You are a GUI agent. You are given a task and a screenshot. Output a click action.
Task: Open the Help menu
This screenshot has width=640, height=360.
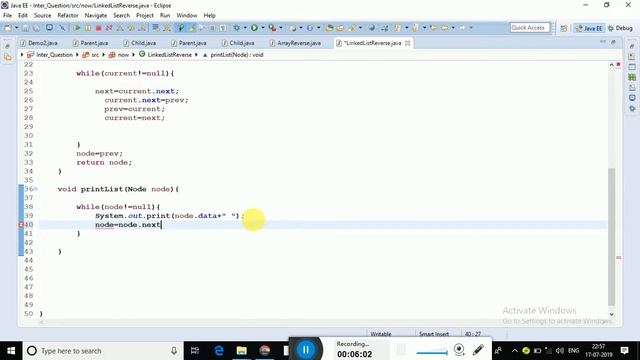point(209,16)
